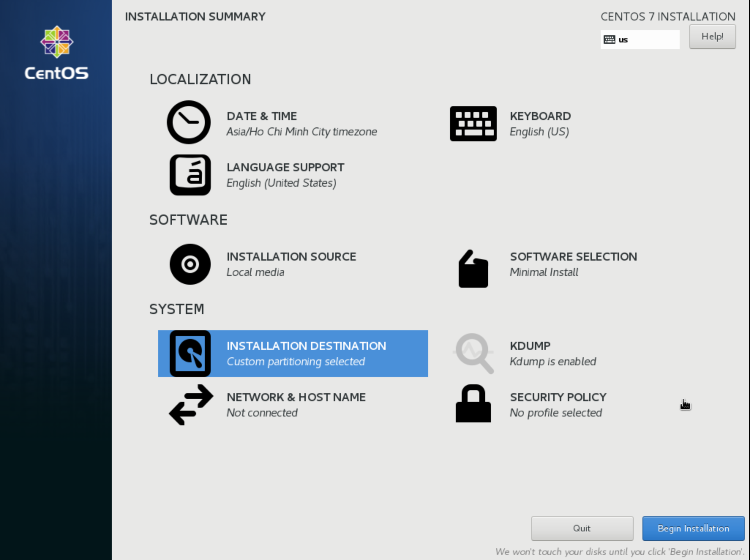Click the Keyboard layout icon
The height and width of the screenshot is (560, 750).
473,124
